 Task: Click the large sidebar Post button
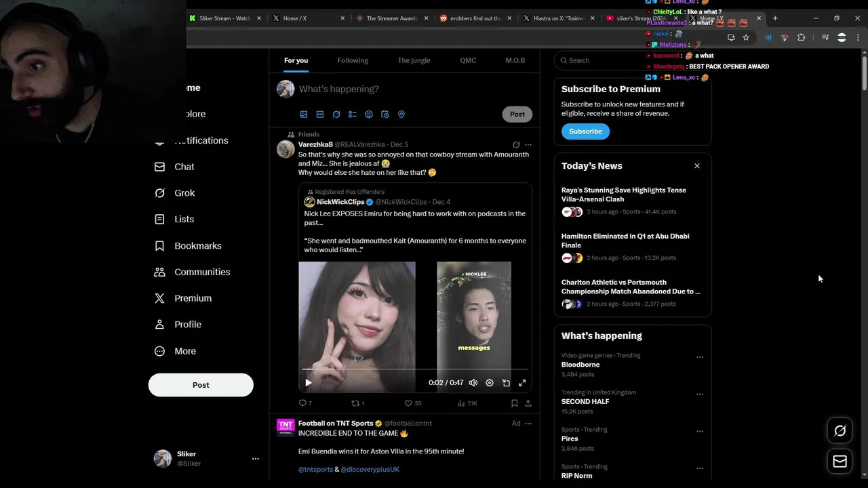pos(201,385)
